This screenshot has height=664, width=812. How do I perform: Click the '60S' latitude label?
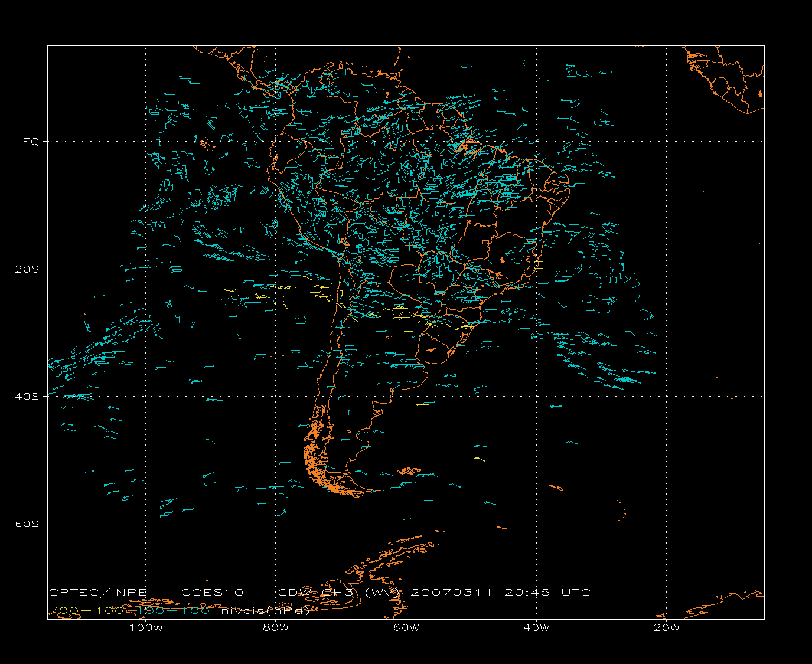[x=28, y=524]
